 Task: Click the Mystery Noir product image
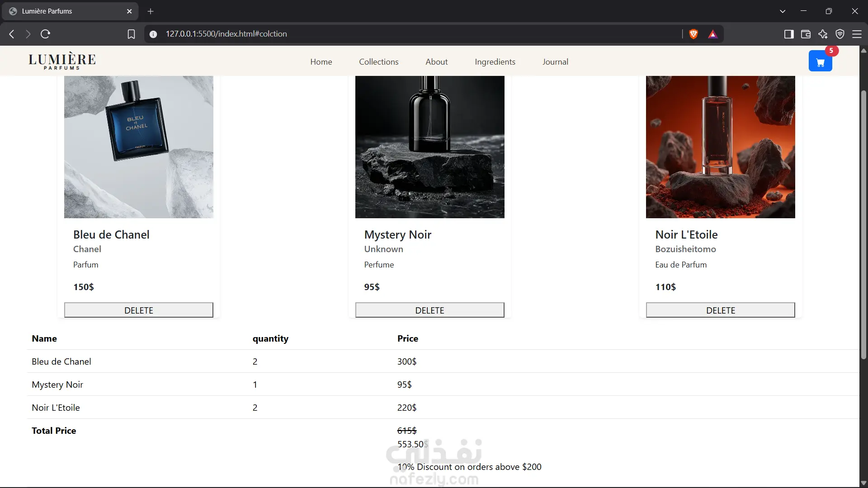click(x=430, y=147)
